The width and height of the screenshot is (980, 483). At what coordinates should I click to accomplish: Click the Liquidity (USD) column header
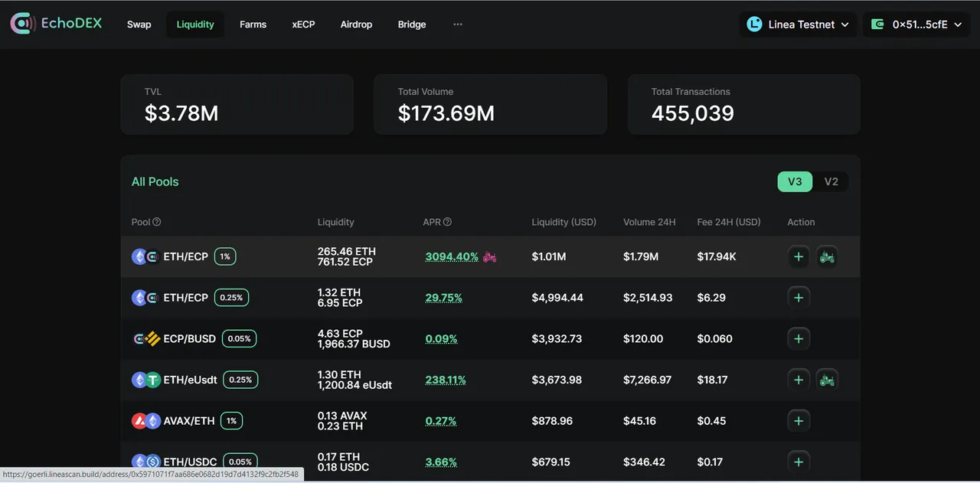coord(563,222)
